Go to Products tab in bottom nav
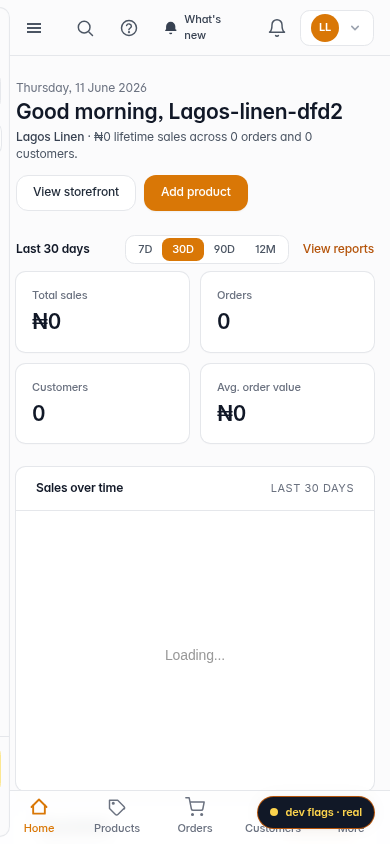 (117, 815)
